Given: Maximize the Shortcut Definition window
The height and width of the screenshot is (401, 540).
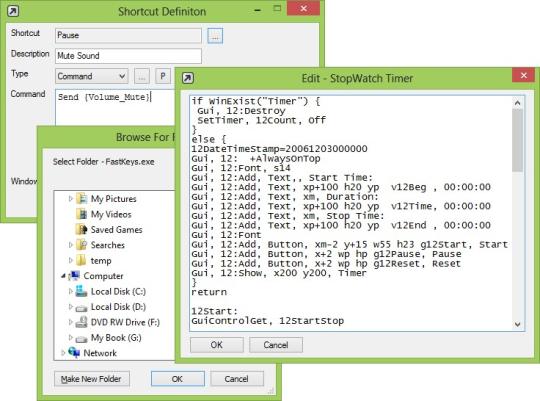Looking at the screenshot, I should point(277,9).
